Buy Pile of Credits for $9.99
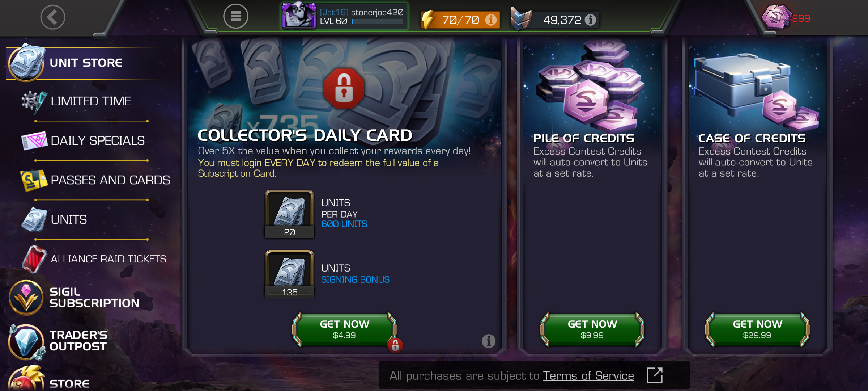Screen dimensions: 868x391 pos(592,329)
